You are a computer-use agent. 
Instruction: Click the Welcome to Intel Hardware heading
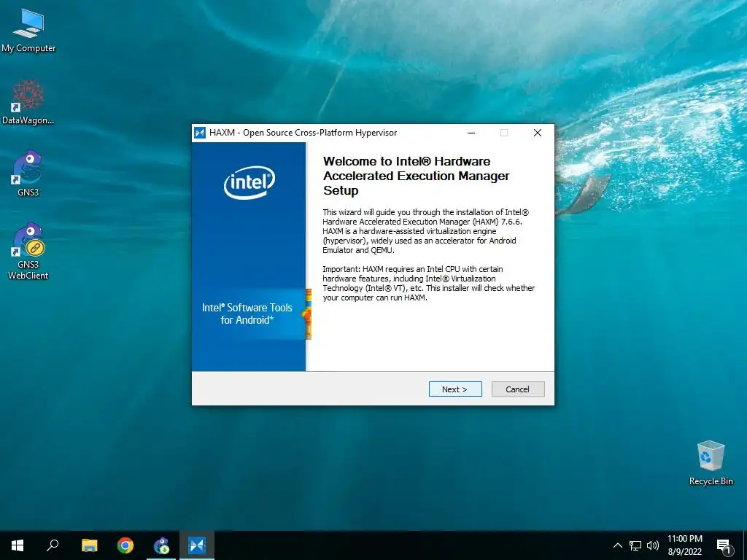417,176
